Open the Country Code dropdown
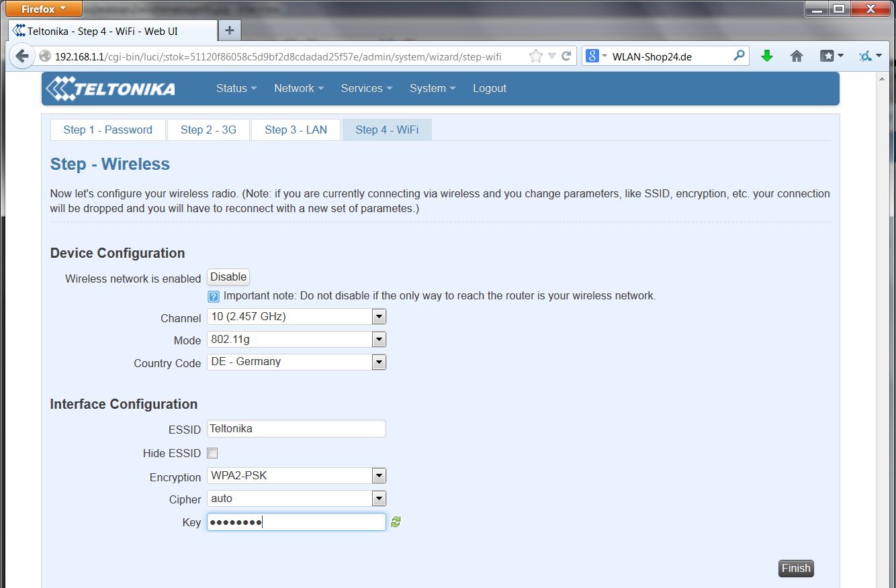The height and width of the screenshot is (588, 896). (x=296, y=362)
